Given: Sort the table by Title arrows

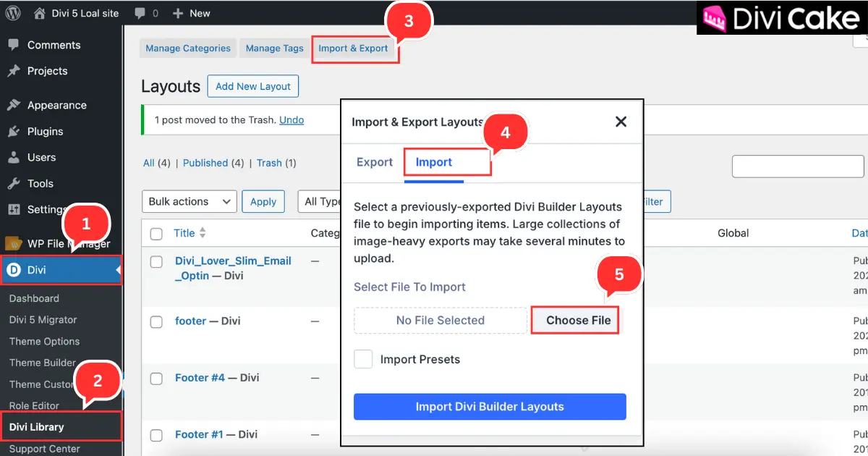Looking at the screenshot, I should [x=203, y=233].
